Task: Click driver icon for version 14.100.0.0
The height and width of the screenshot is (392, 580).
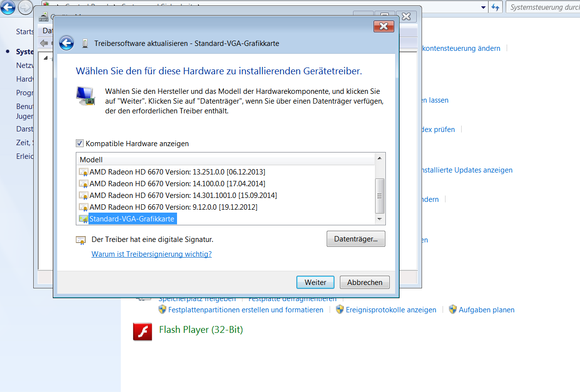Action: pos(84,184)
